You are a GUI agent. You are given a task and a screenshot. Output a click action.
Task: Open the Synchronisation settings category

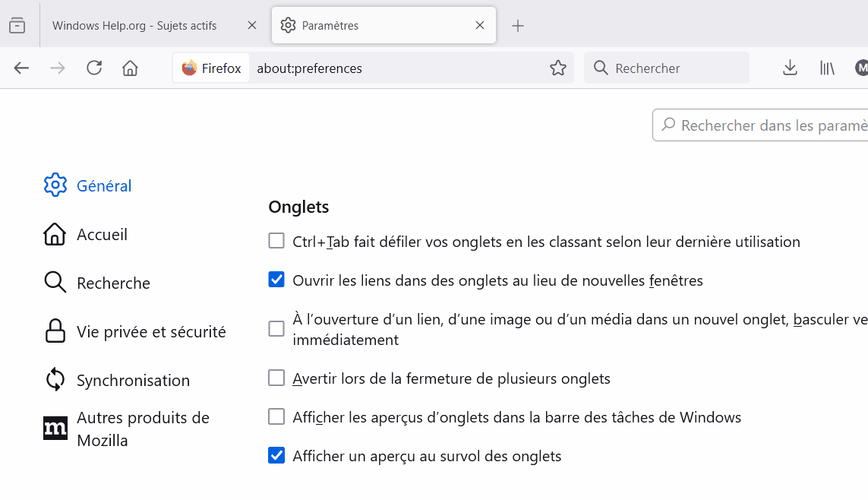[x=133, y=381]
